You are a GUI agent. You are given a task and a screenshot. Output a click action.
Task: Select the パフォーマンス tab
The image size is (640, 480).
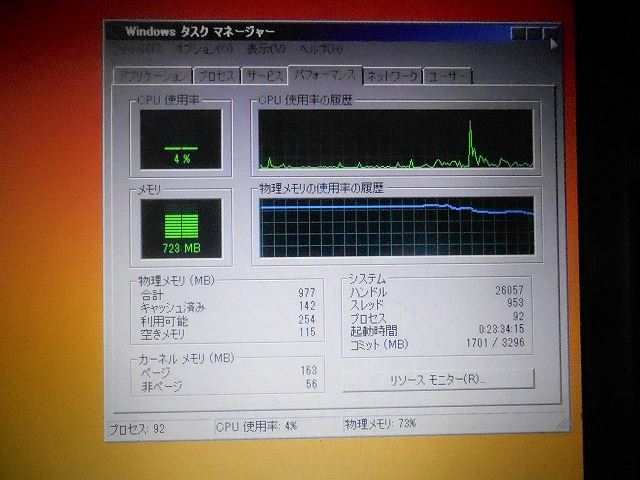coord(325,75)
